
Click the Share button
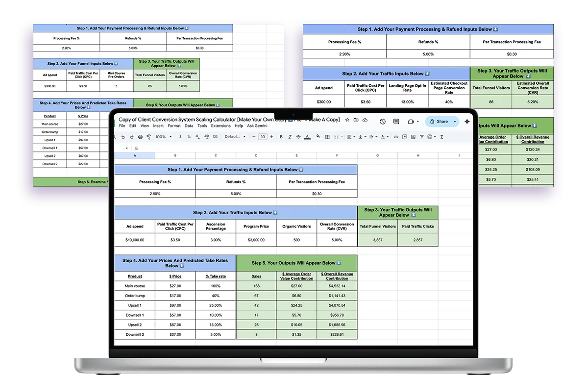(x=439, y=122)
